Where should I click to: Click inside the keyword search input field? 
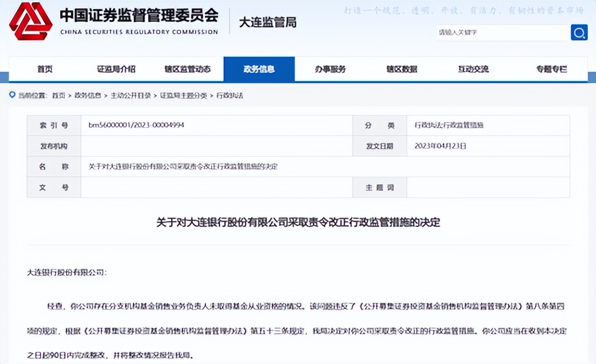[498, 32]
